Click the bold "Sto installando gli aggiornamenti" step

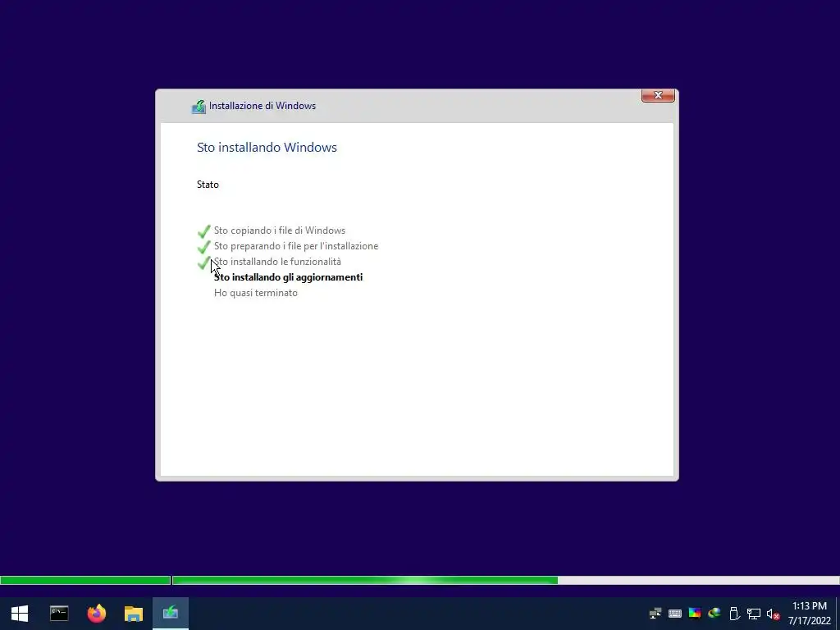288,277
